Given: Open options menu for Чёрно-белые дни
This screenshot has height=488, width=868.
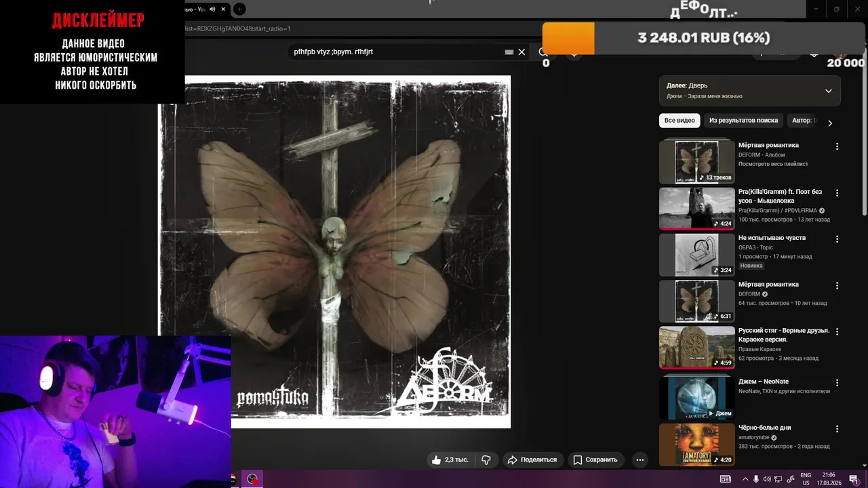Looking at the screenshot, I should click(x=837, y=429).
